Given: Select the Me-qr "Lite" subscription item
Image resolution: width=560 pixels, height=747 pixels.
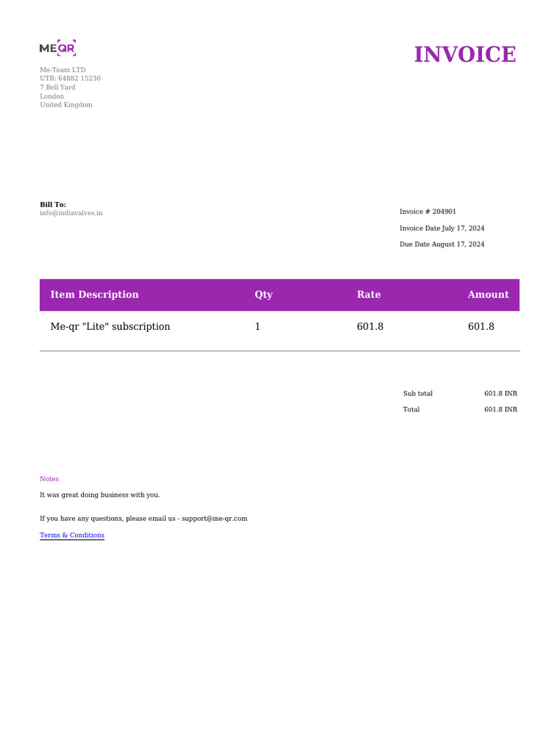Looking at the screenshot, I should (110, 326).
